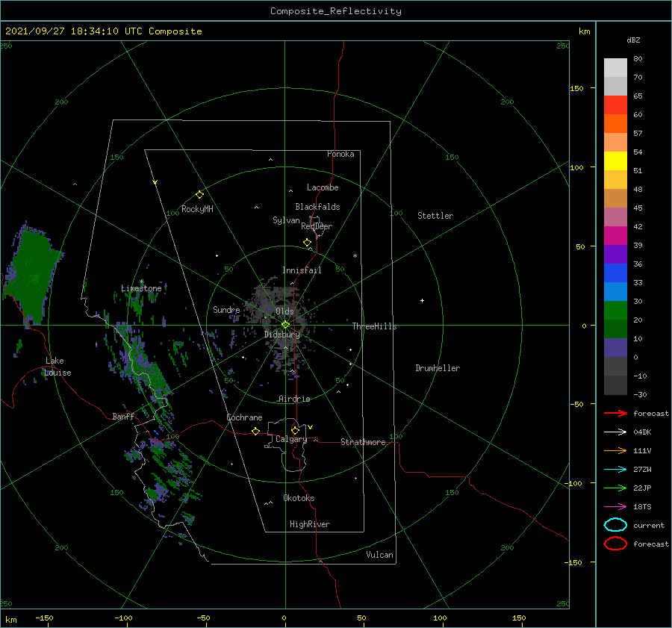The image size is (672, 628).
Task: Click the HighRiver city label
Action: [x=309, y=524]
